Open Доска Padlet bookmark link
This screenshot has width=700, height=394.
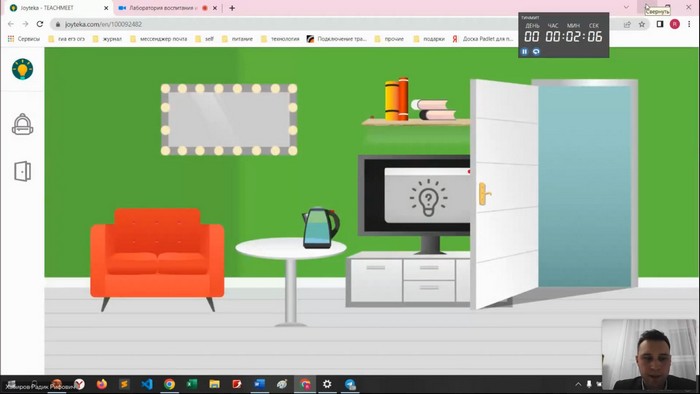tap(482, 39)
